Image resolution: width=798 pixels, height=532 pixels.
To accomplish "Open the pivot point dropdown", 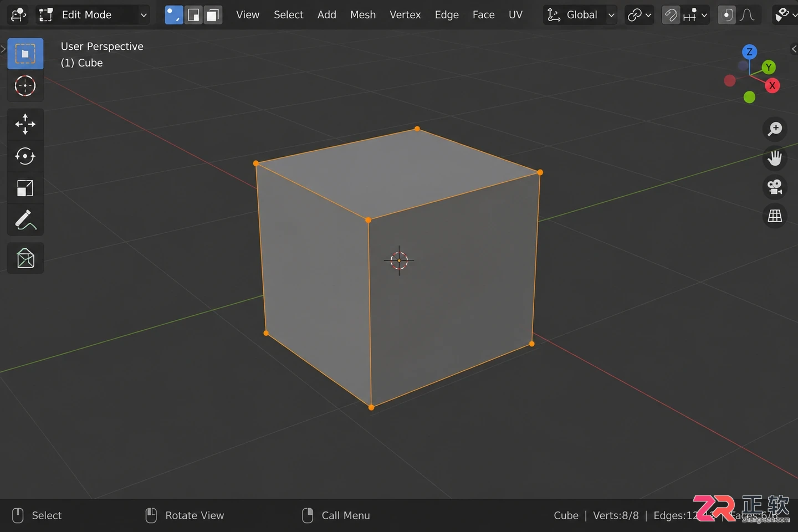I will 639,15.
